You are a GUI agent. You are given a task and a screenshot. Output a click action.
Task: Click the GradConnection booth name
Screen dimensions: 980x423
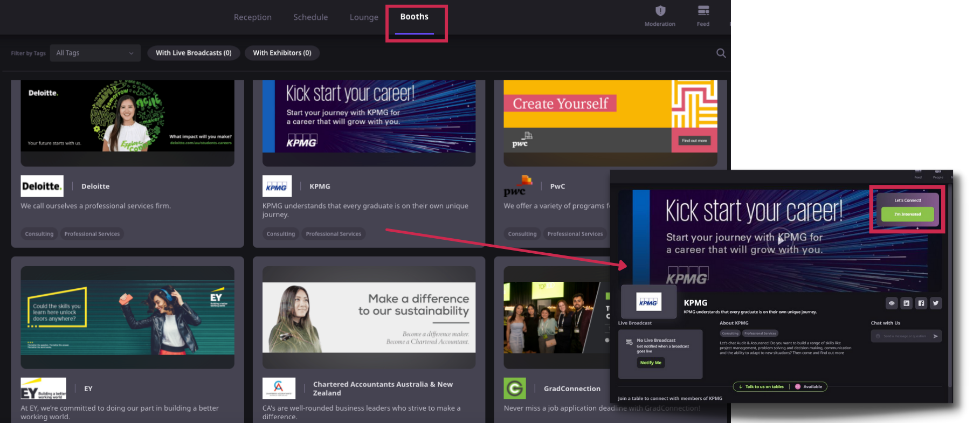click(x=572, y=389)
